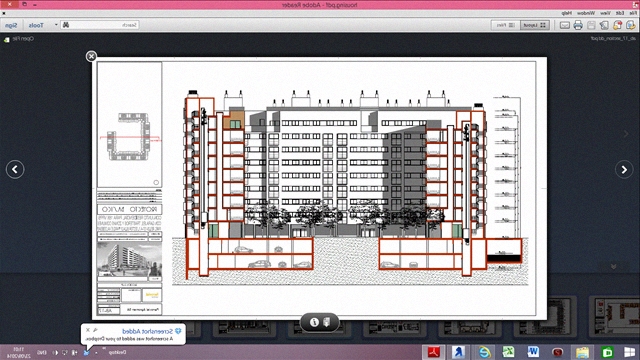The height and width of the screenshot is (360, 640).
Task: Select the last floor plan thumbnail in the strip
Action: coord(614,315)
